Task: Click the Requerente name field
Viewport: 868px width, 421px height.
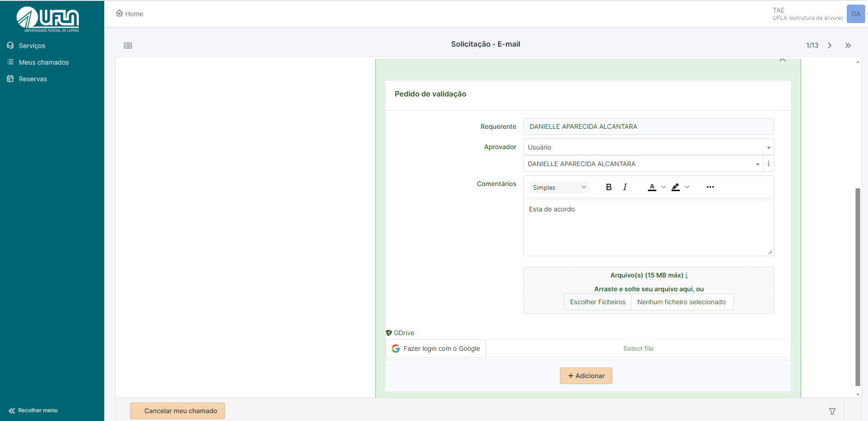Action: point(648,126)
